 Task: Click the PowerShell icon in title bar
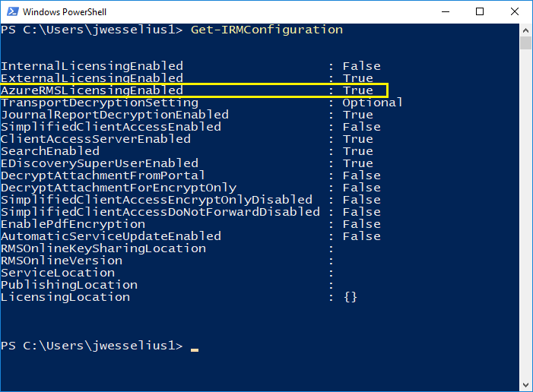pyautogui.click(x=12, y=11)
